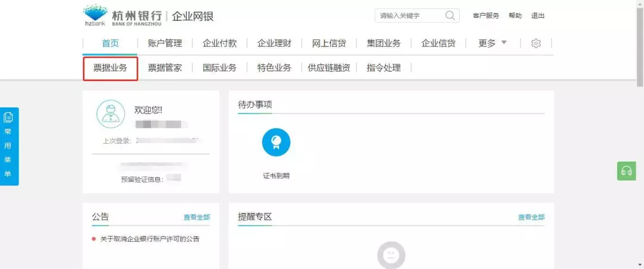Open the 关于取消企业银行账户许可的公告 notice
The image size is (644, 269).
point(150,239)
